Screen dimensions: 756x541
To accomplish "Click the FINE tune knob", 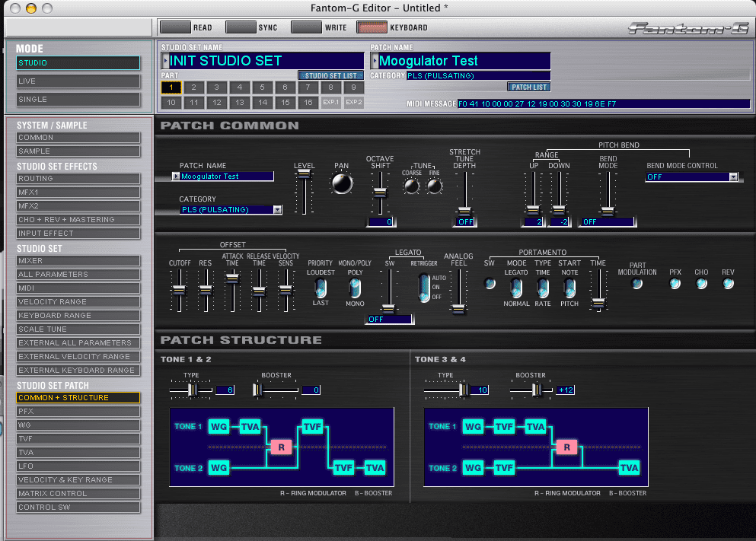I will (x=435, y=186).
